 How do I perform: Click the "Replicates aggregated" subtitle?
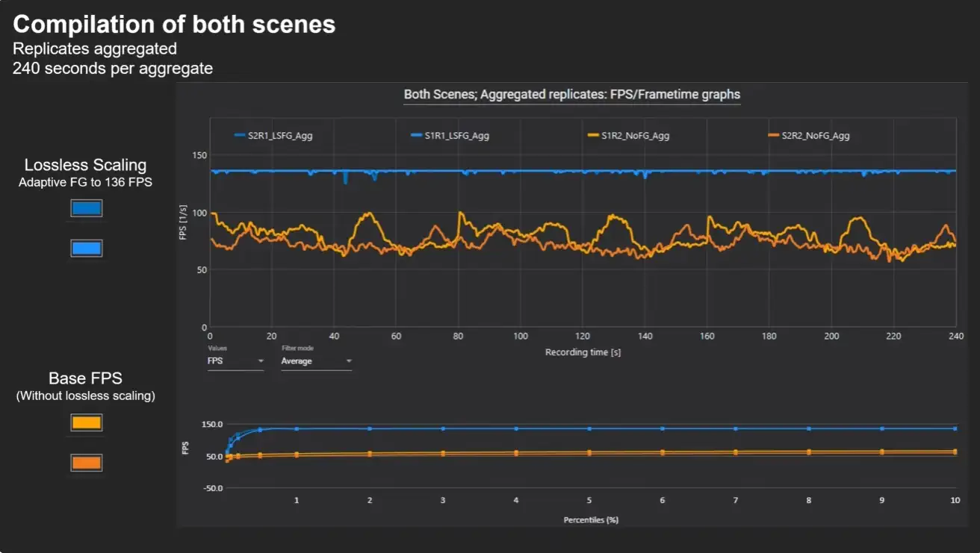coord(95,49)
